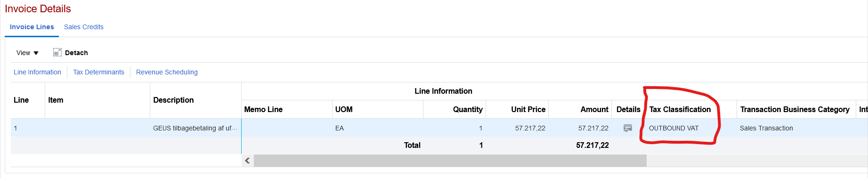The width and height of the screenshot is (868, 178).
Task: Click the horizontal scrollbar thumb
Action: (x=450, y=161)
